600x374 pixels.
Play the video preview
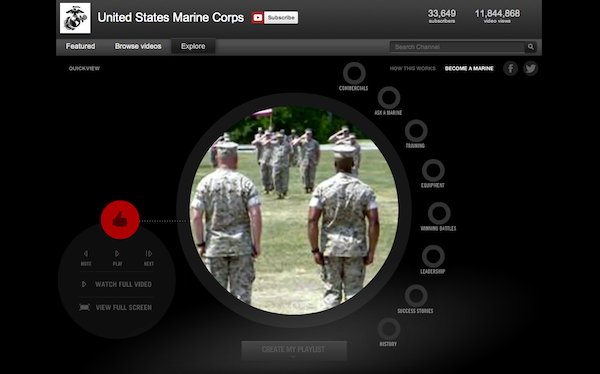point(117,258)
